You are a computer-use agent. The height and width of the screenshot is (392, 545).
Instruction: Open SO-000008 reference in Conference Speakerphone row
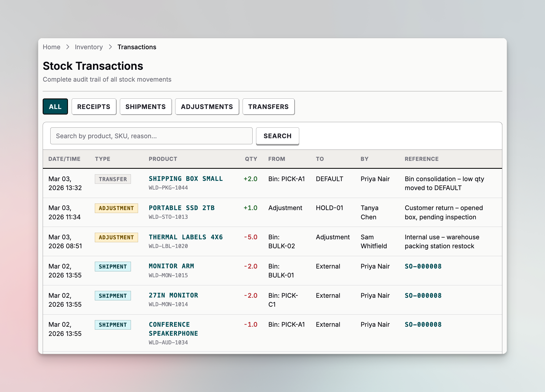pyautogui.click(x=423, y=325)
